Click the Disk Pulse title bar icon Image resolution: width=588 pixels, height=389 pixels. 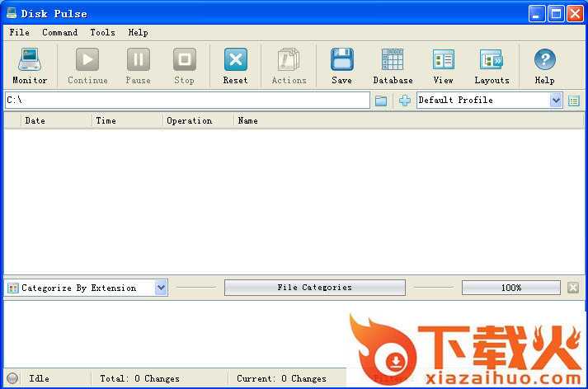tap(12, 13)
